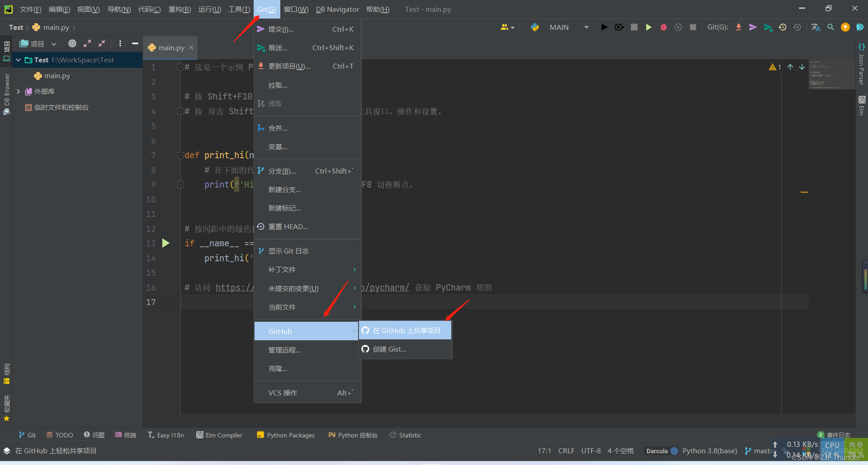Select 创建 Gist... menu item

coord(405,349)
